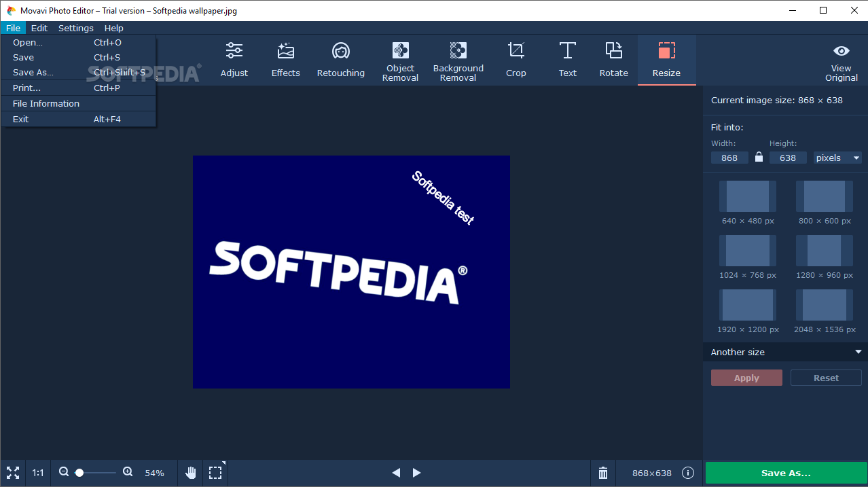The width and height of the screenshot is (868, 487).
Task: Open the Settings menu
Action: coord(76,28)
